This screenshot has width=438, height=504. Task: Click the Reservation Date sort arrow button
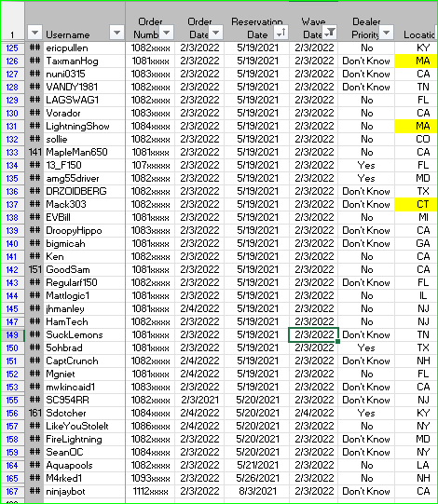click(281, 33)
